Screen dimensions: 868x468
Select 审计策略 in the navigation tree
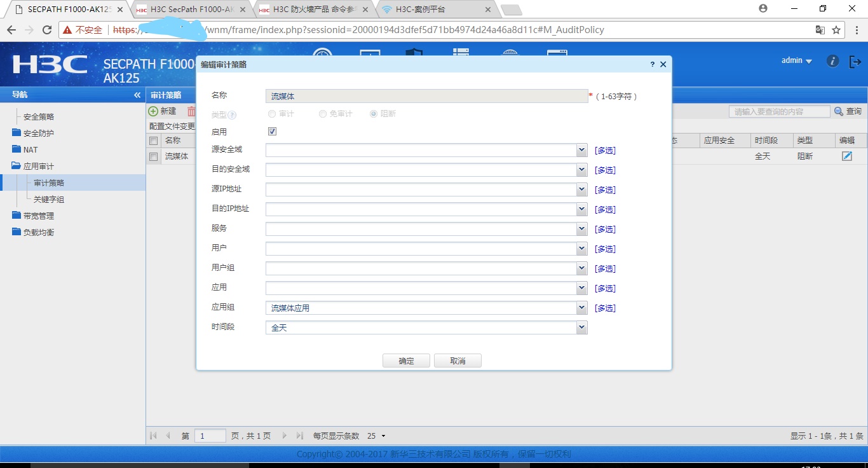coord(49,183)
